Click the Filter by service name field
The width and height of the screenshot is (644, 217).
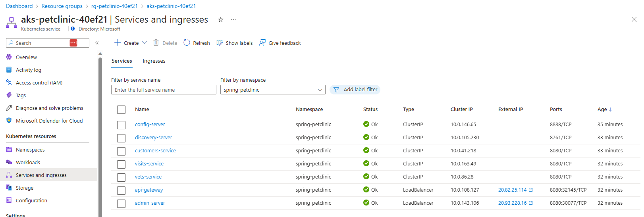pos(164,90)
